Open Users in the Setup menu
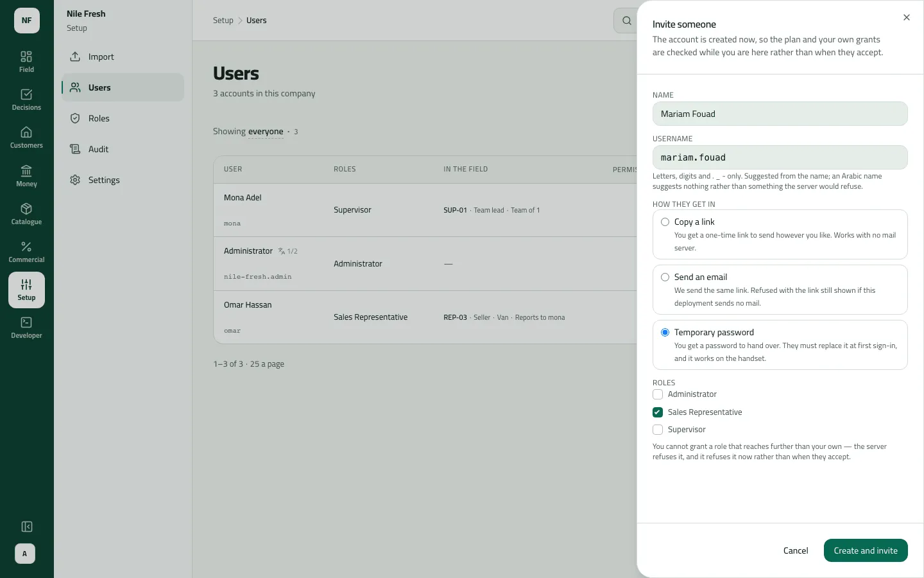 coord(123,87)
